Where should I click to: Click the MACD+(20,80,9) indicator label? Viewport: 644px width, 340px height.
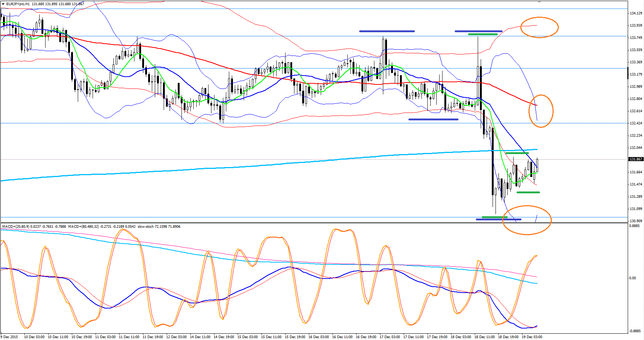pyautogui.click(x=16, y=226)
